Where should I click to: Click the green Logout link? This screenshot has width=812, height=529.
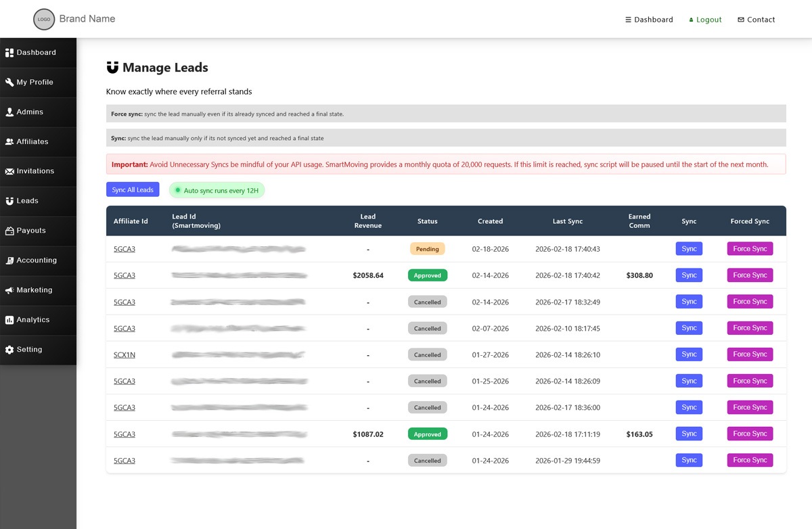point(705,20)
